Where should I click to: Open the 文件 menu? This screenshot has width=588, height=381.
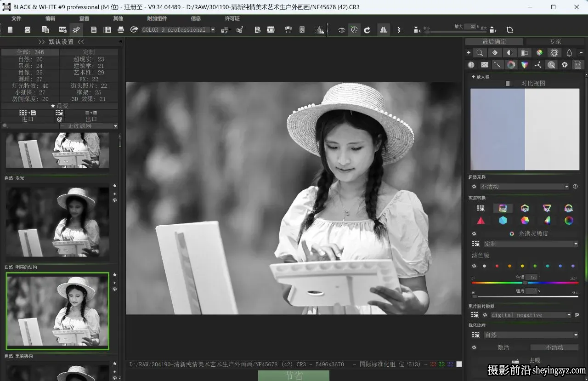(x=17, y=18)
